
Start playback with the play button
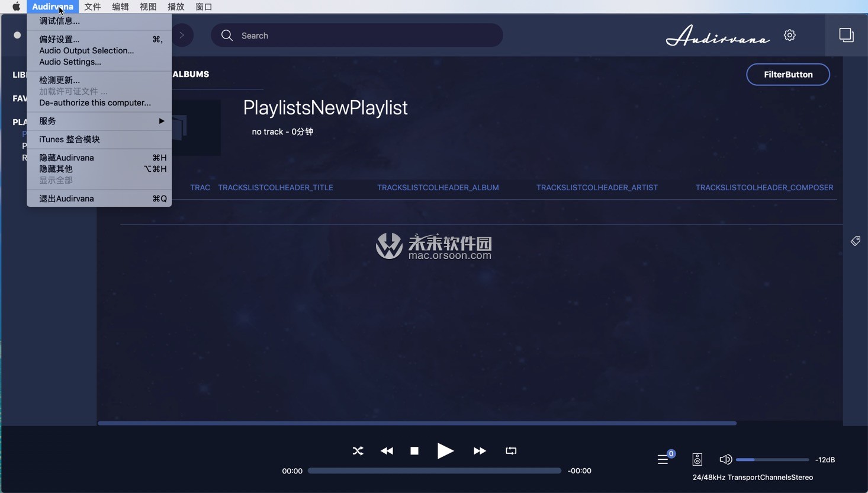tap(445, 451)
